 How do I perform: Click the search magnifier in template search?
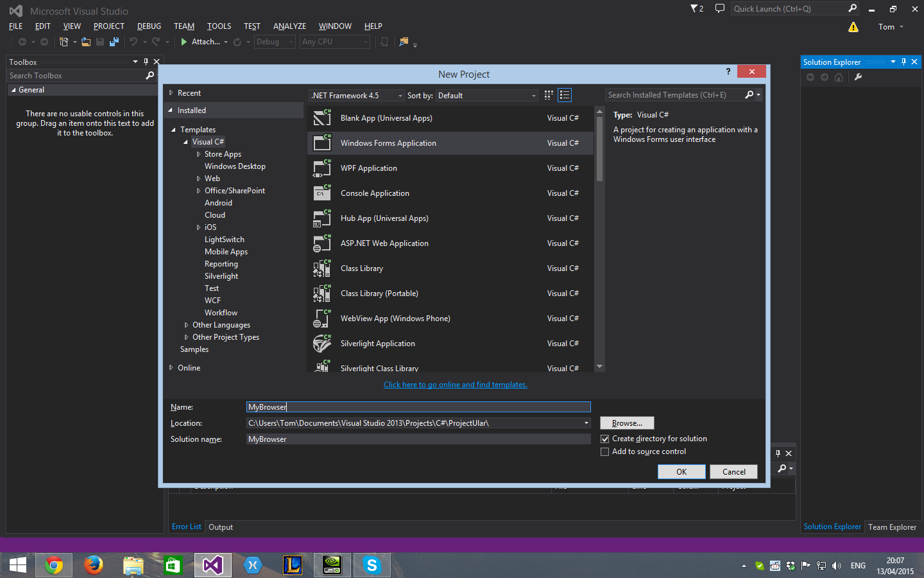[749, 95]
